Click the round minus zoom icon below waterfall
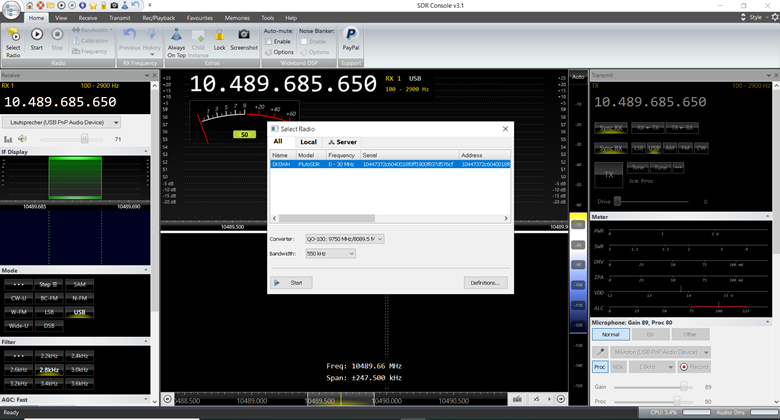 tap(168, 399)
